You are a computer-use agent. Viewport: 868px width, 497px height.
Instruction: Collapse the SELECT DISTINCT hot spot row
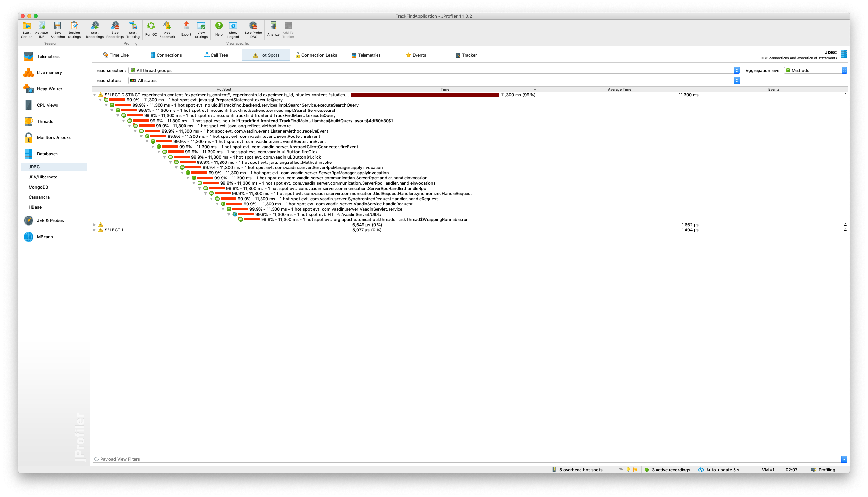point(95,95)
